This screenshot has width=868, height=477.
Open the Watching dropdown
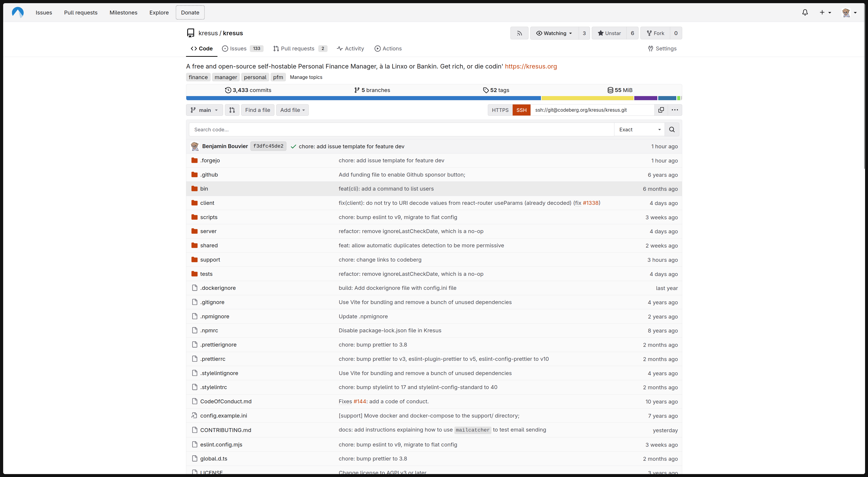pos(554,33)
